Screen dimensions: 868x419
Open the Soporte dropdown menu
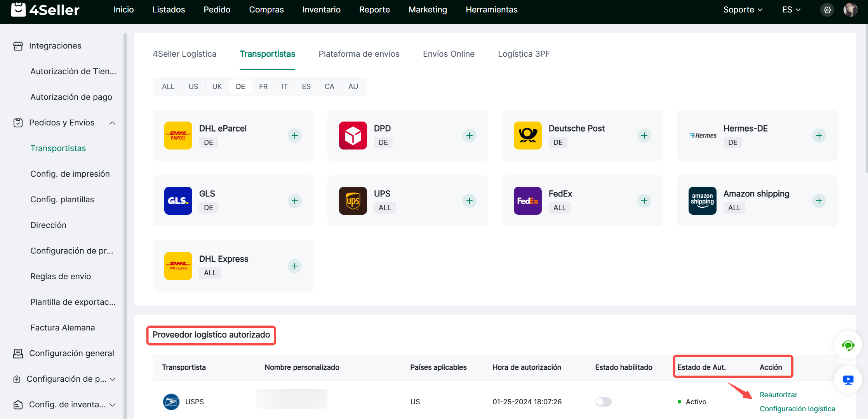[743, 10]
